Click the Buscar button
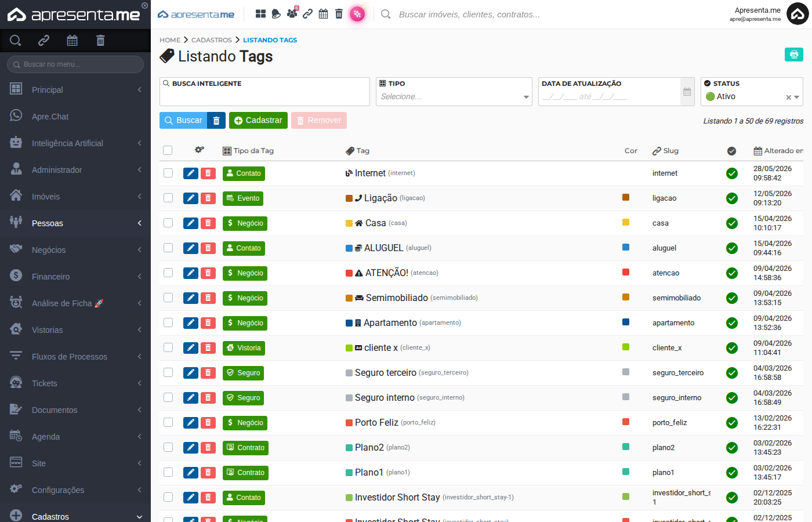 point(183,121)
